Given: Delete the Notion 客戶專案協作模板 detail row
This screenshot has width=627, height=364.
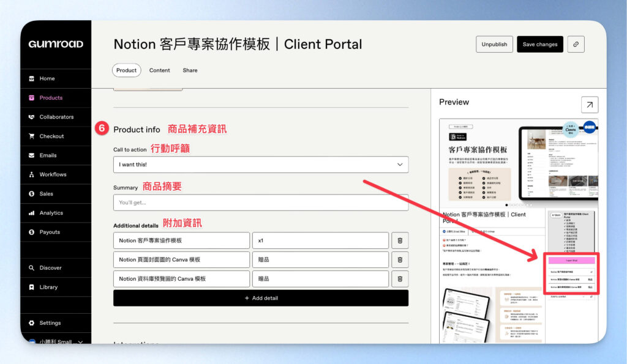Looking at the screenshot, I should pyautogui.click(x=400, y=240).
